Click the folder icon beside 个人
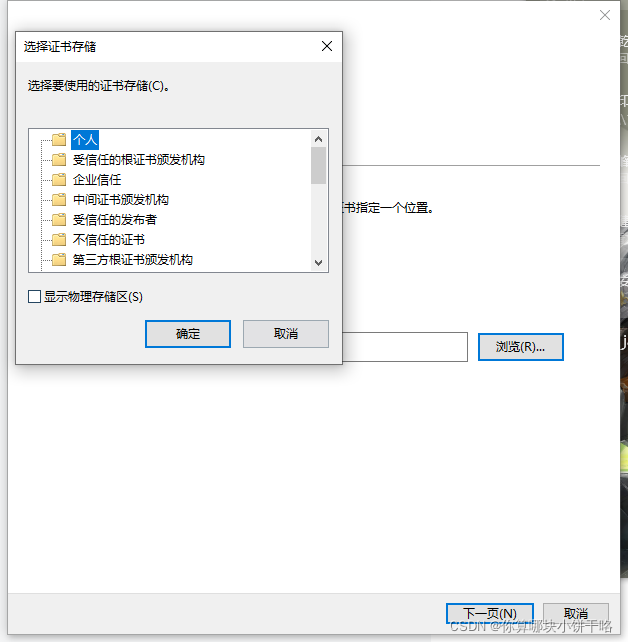The height and width of the screenshot is (642, 628). (x=59, y=140)
